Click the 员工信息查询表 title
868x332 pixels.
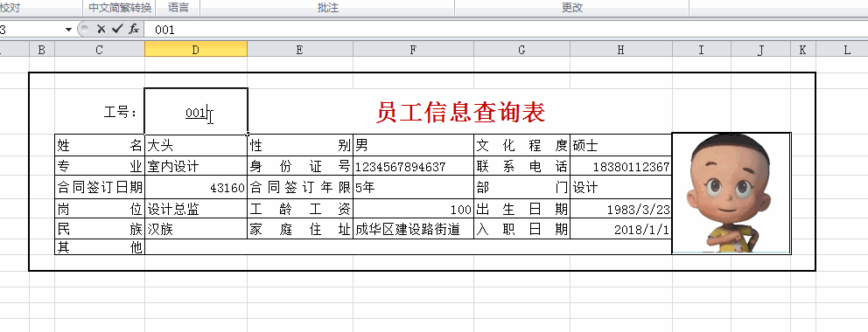point(460,112)
